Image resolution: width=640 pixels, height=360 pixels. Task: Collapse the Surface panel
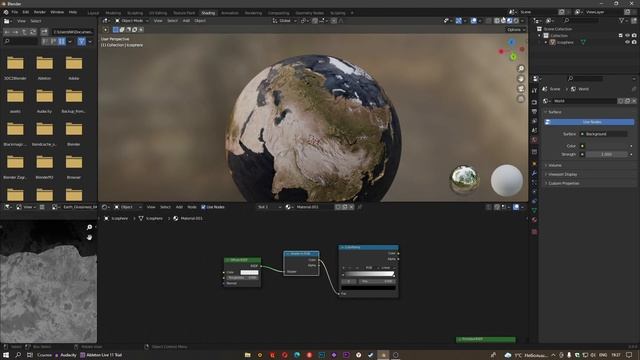point(554,112)
